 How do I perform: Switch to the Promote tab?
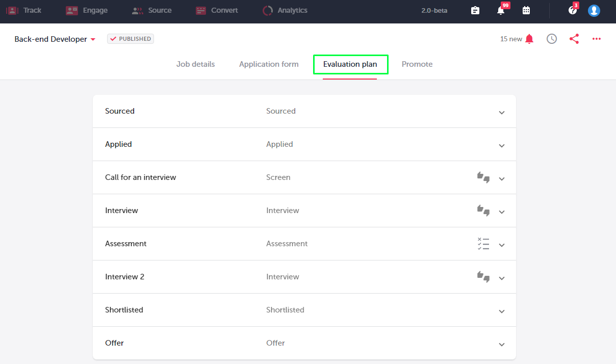click(x=417, y=64)
